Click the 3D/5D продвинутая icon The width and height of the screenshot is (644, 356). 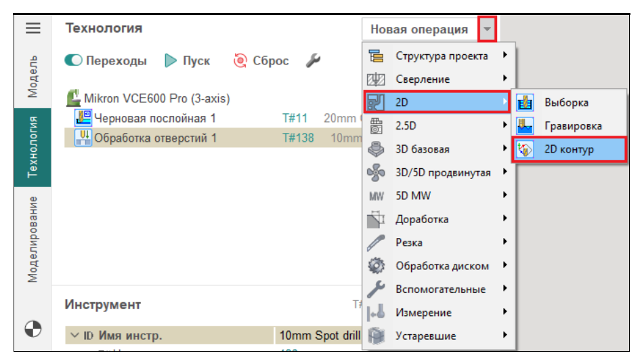pos(376,173)
